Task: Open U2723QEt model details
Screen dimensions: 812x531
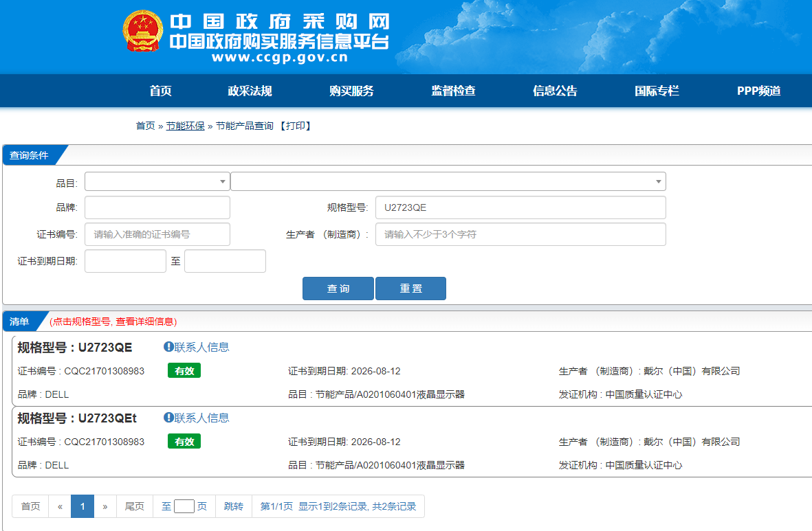Action: click(107, 418)
